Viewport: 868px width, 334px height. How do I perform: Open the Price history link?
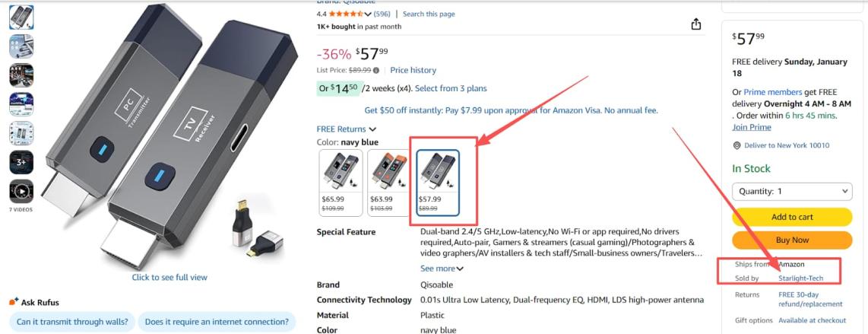413,70
